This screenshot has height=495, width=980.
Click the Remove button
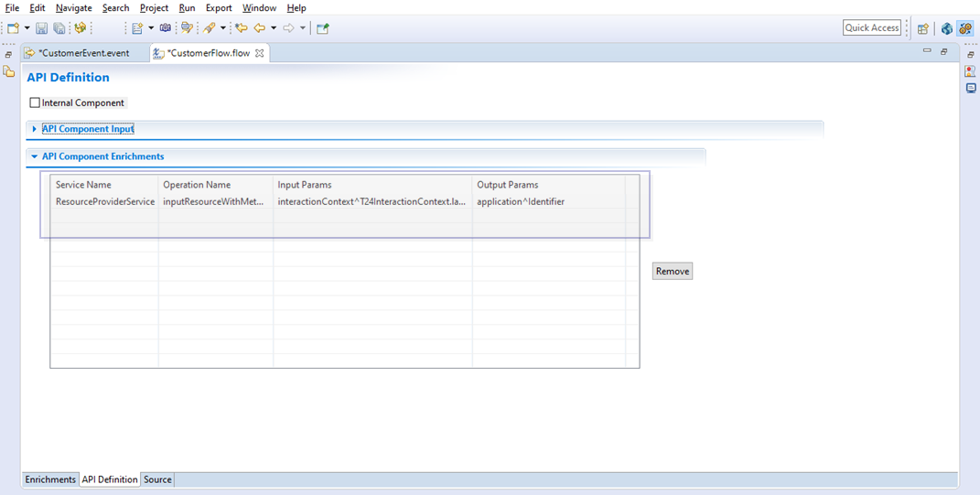pos(672,271)
